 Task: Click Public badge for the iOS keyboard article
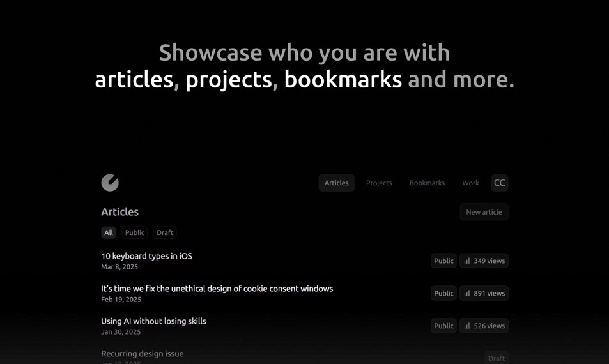coord(443,261)
